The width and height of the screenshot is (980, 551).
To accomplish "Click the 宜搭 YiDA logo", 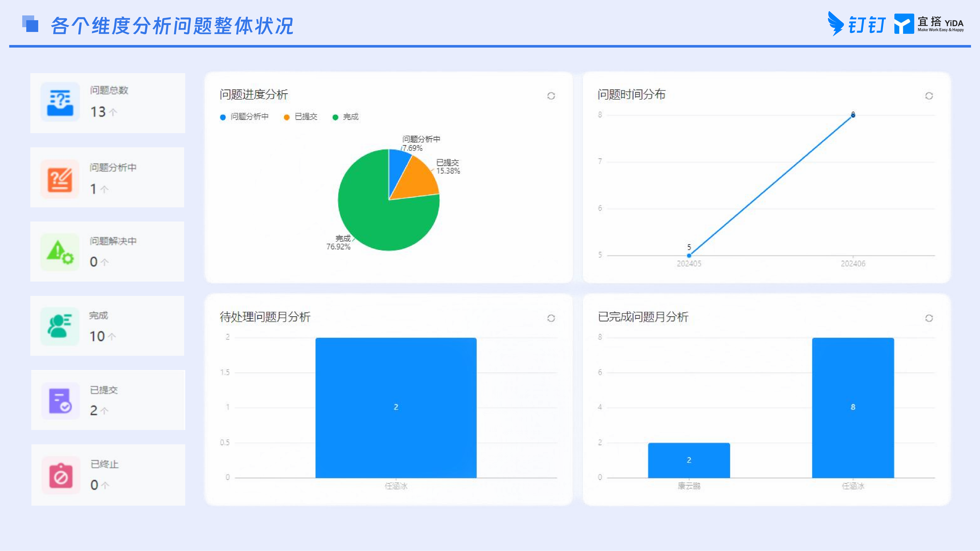I will pyautogui.click(x=929, y=24).
